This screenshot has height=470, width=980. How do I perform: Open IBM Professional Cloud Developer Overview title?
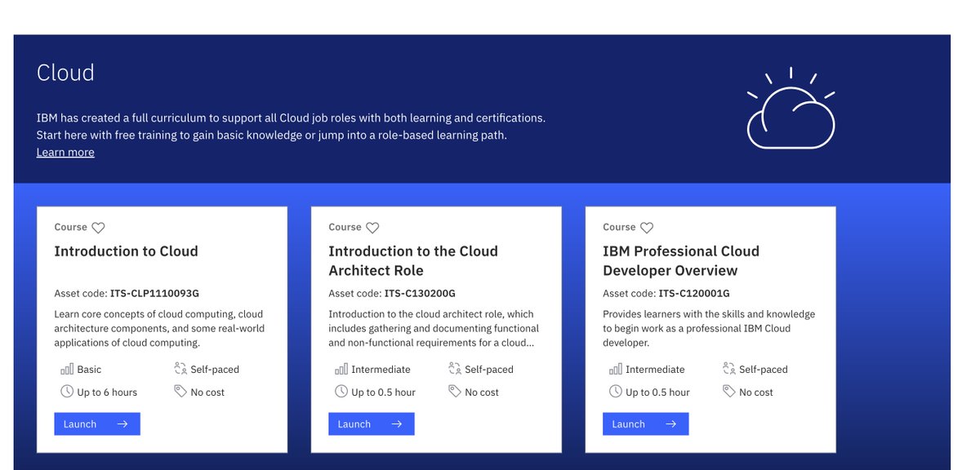pos(681,261)
